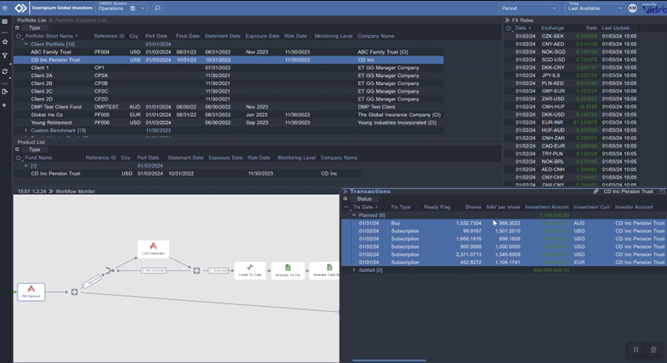This screenshot has height=363, width=667.
Task: Click the horizontal scrollbar under Transactions
Action: point(389,360)
